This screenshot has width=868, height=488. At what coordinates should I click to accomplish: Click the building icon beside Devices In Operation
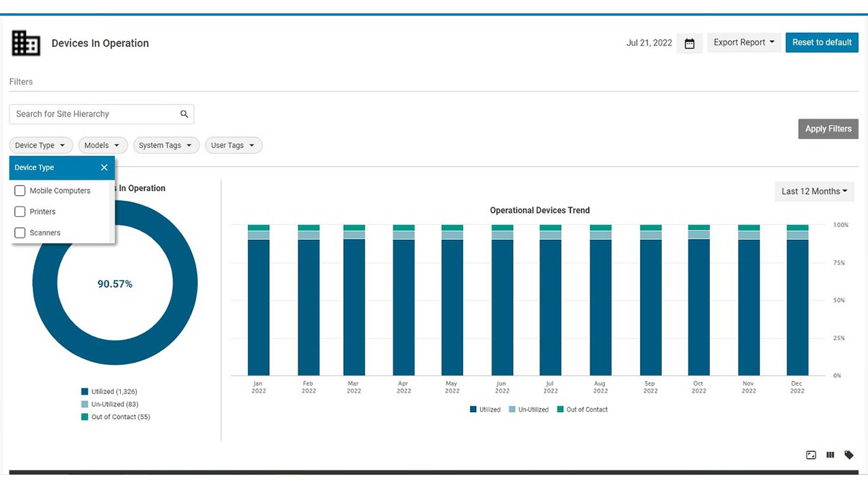click(26, 43)
